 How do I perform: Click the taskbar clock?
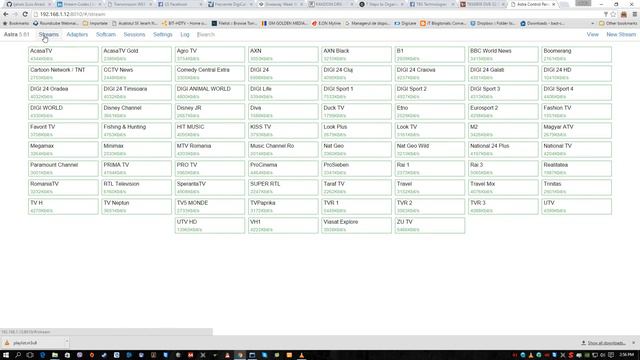click(x=626, y=355)
